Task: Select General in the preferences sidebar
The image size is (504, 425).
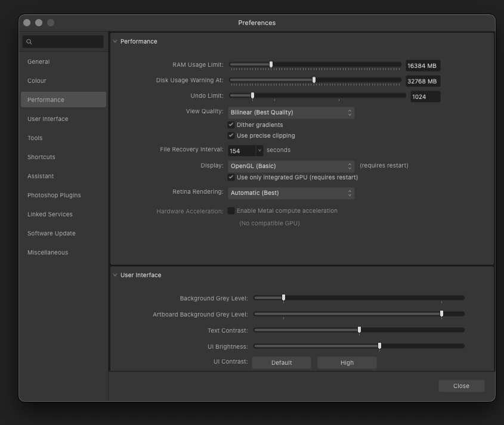Action: 39,62
